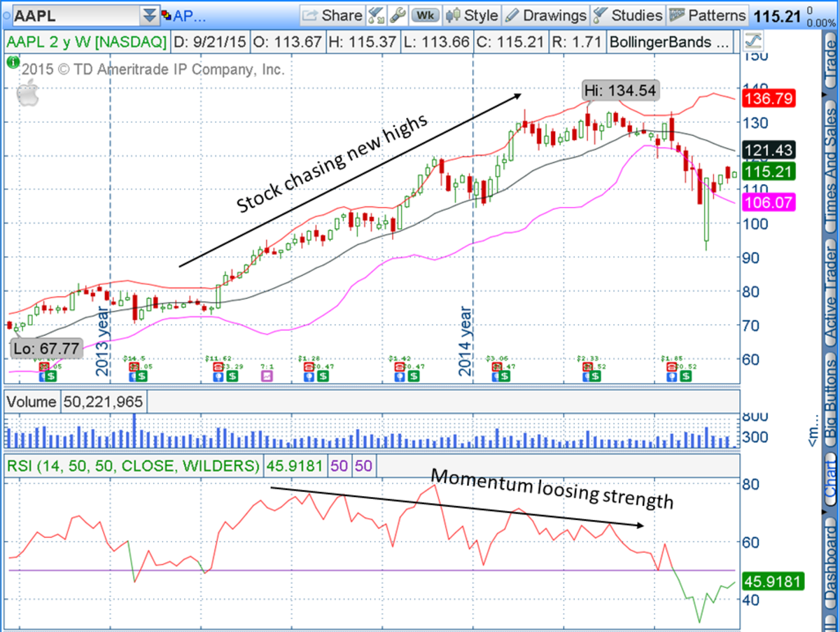Click the Hi: 134.54 price bubble
The image size is (840, 632).
tap(620, 90)
